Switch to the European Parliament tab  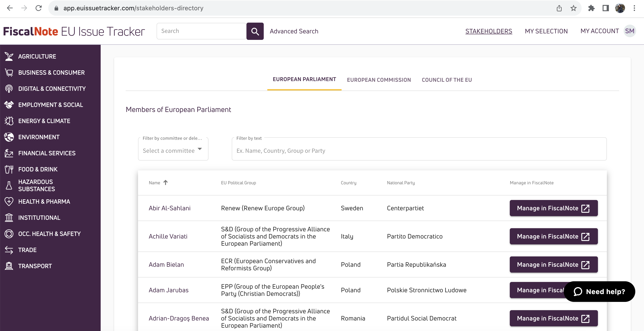coord(304,79)
